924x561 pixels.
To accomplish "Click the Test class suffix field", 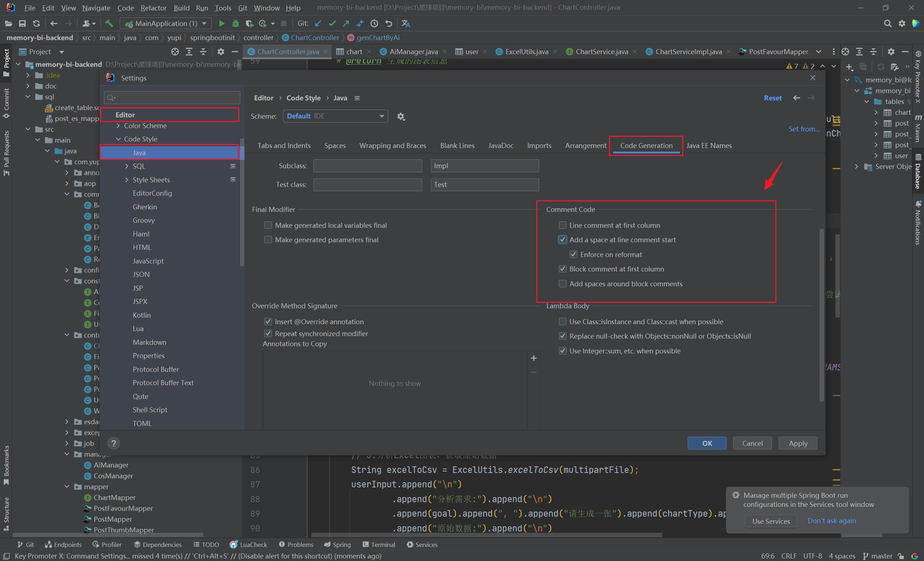I will pos(485,184).
